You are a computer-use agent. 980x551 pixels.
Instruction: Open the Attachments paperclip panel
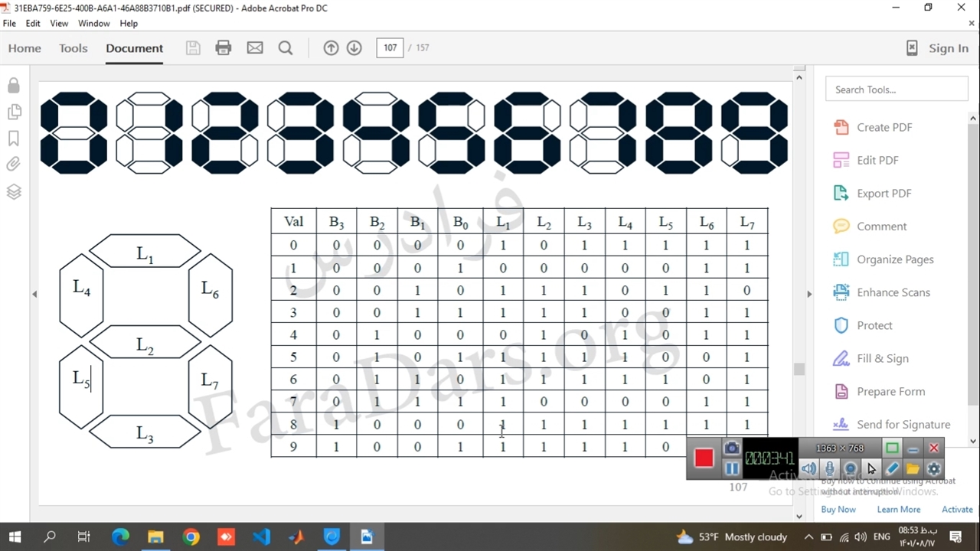pyautogui.click(x=14, y=165)
